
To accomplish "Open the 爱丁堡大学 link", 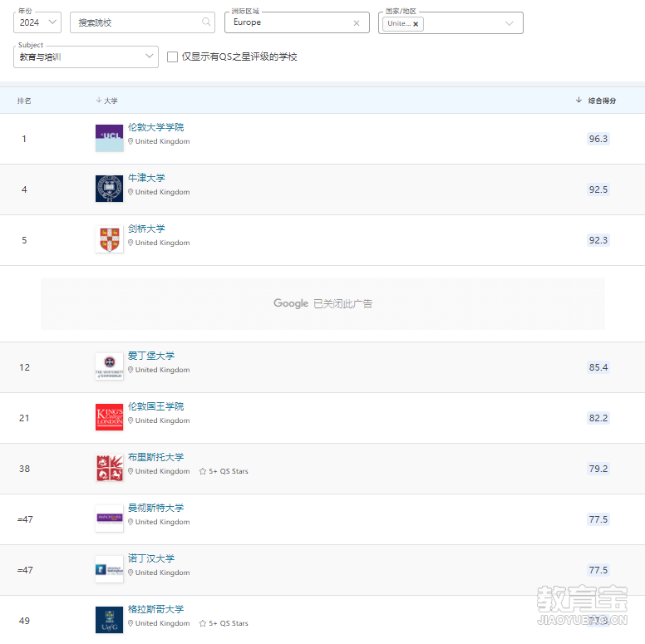I will point(151,356).
